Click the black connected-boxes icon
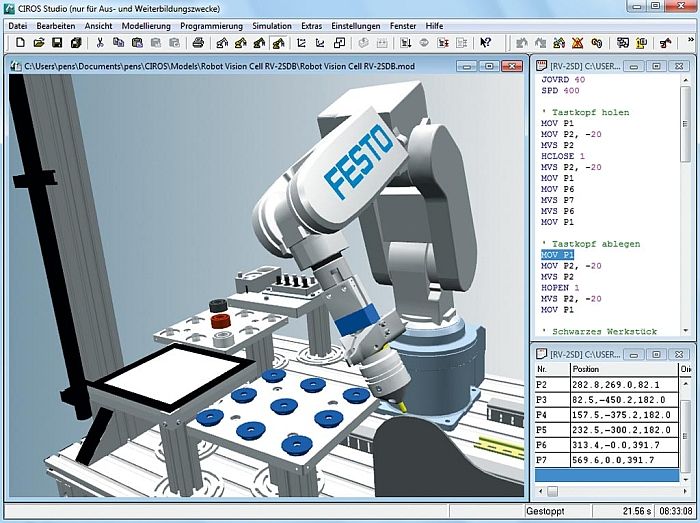Viewport: 700px width, 523px height. coord(623,43)
